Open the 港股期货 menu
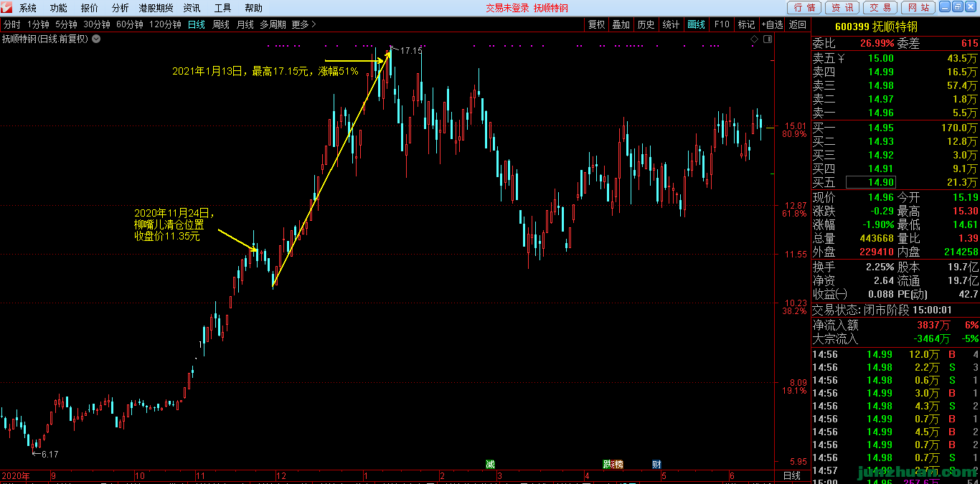The width and height of the screenshot is (980, 484). tap(156, 8)
